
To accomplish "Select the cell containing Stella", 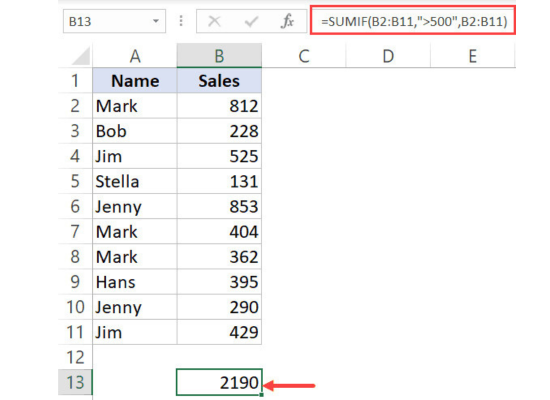I will coord(135,181).
